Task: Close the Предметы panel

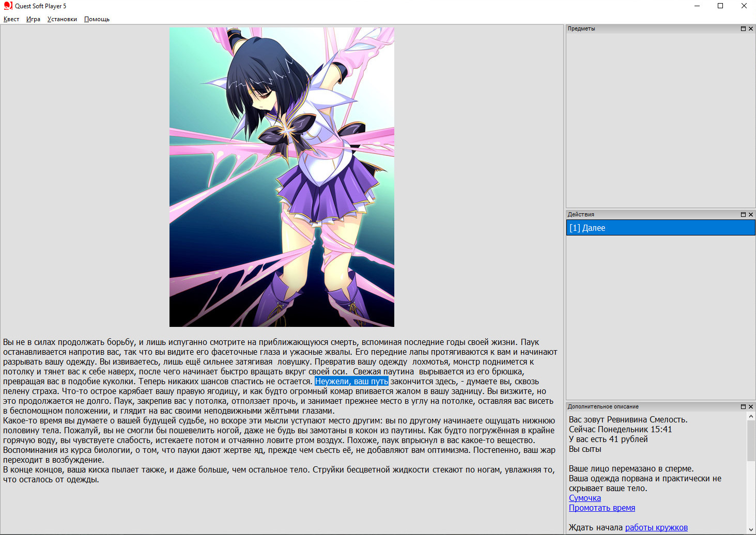Action: [751, 29]
